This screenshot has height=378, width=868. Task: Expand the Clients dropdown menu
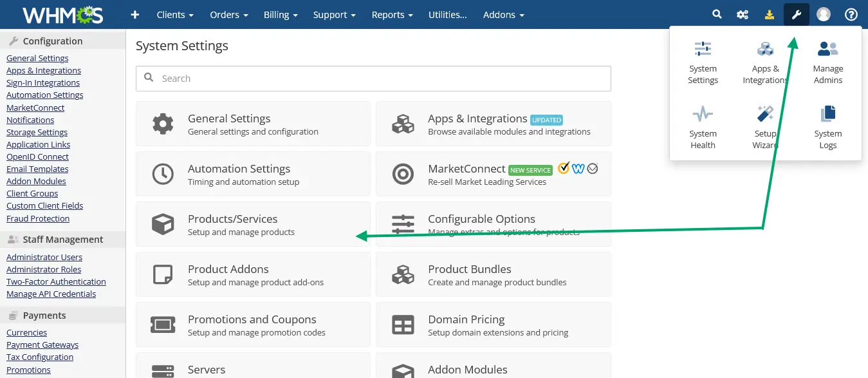pyautogui.click(x=175, y=14)
